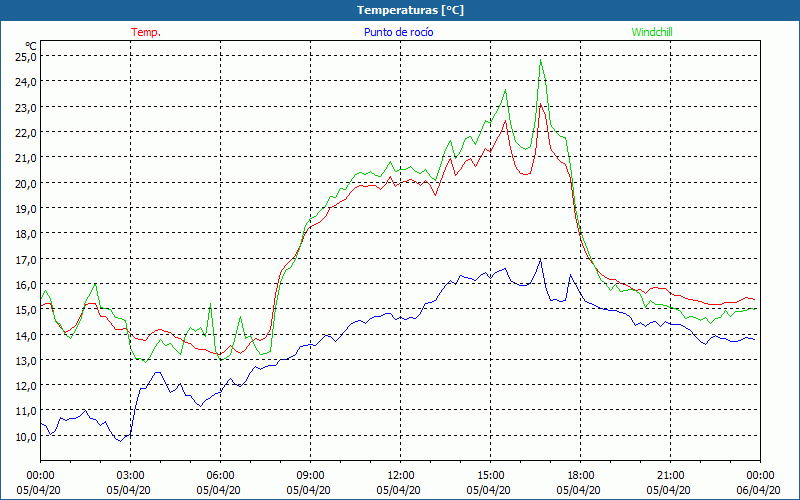Click the 14,0 y-axis value
800x500 pixels.
coord(25,335)
